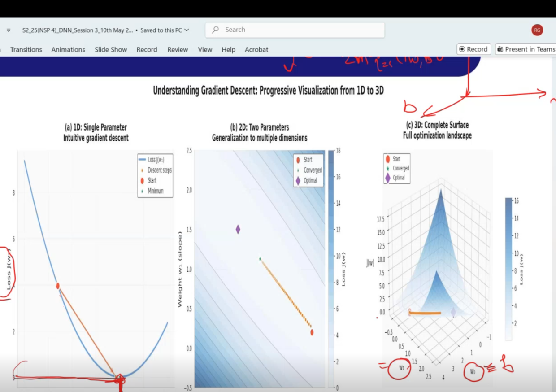
Task: Open the Review ribbon tab
Action: tap(178, 49)
